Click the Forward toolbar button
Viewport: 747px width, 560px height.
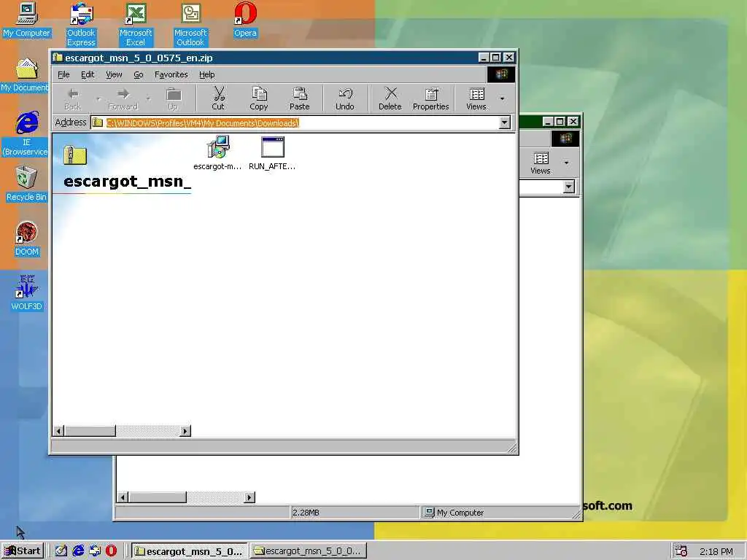pyautogui.click(x=123, y=98)
